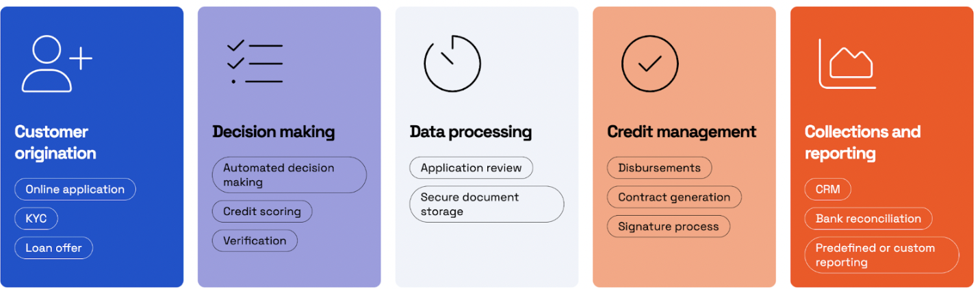Viewport: 980px width, 289px height.
Task: Click the Contract generation pill
Action: pyautogui.click(x=674, y=197)
